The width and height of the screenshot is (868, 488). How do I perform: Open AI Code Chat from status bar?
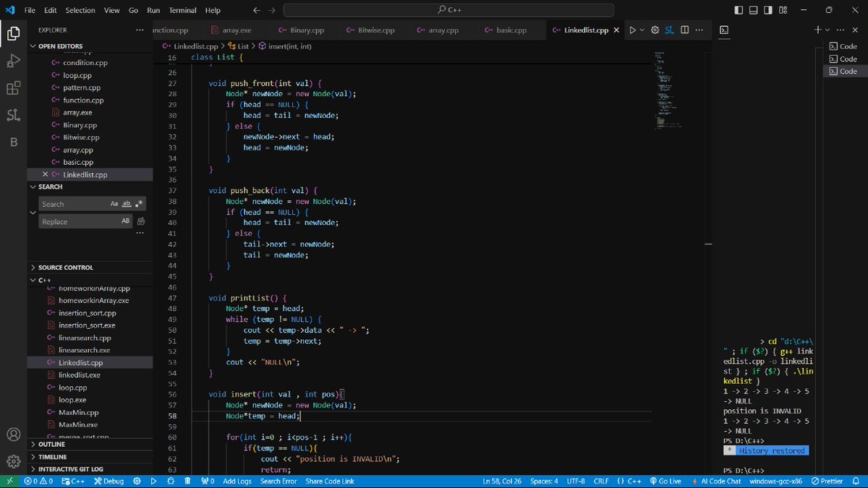pos(716,481)
